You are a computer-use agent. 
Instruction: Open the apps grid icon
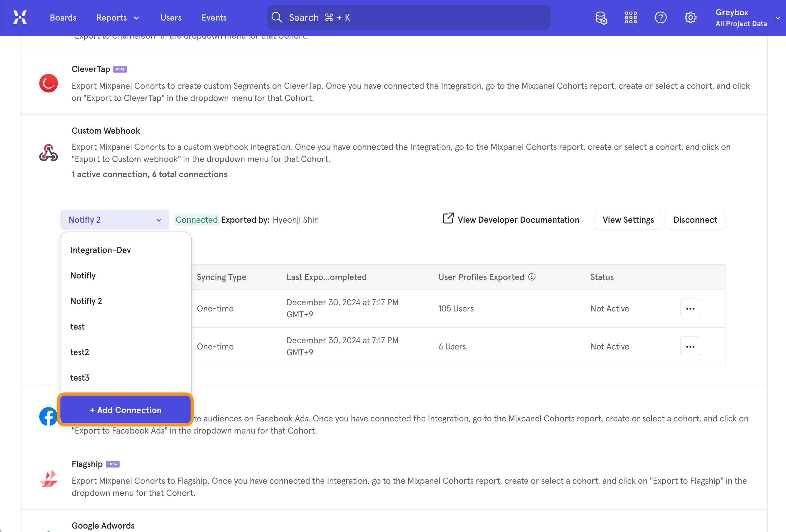(630, 17)
